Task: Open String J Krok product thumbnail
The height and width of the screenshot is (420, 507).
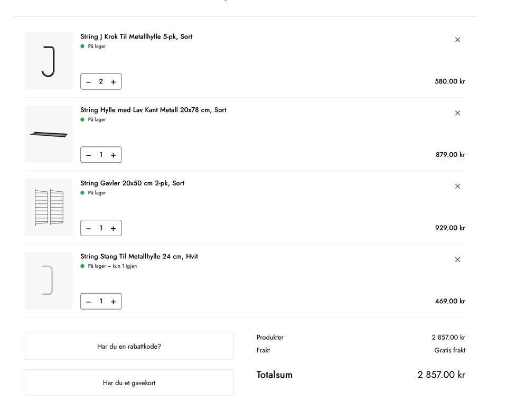Action: point(49,61)
